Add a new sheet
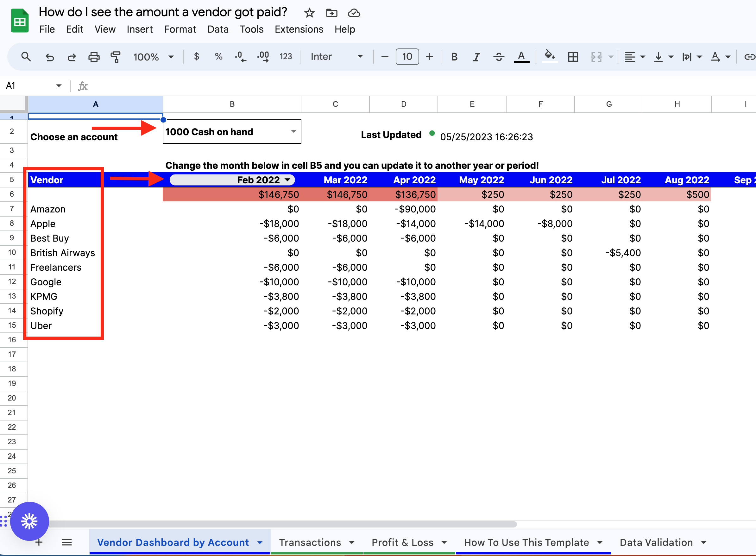 [x=39, y=542]
